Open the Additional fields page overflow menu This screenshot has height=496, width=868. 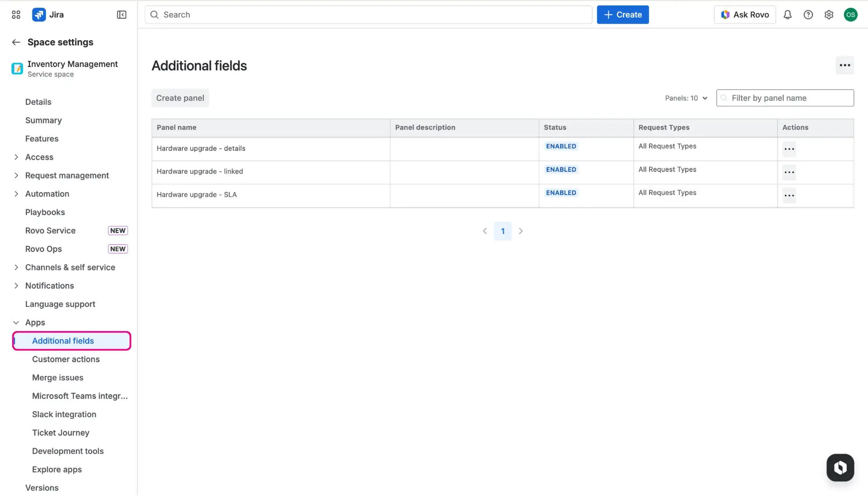(844, 65)
